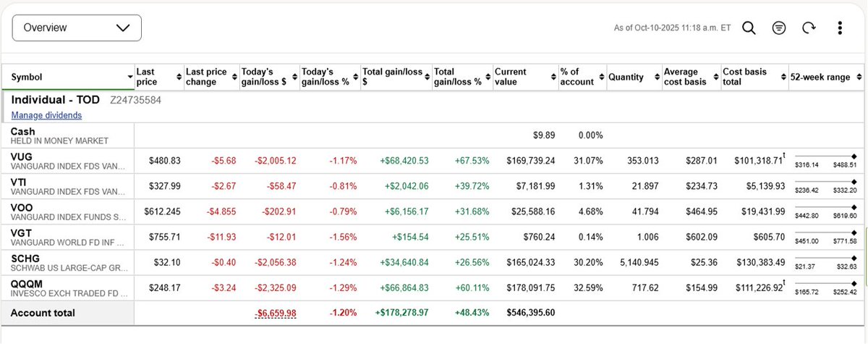Click VUG cost basis total $101,318.71
Viewport: 868px width, 344px height.
[x=759, y=161]
